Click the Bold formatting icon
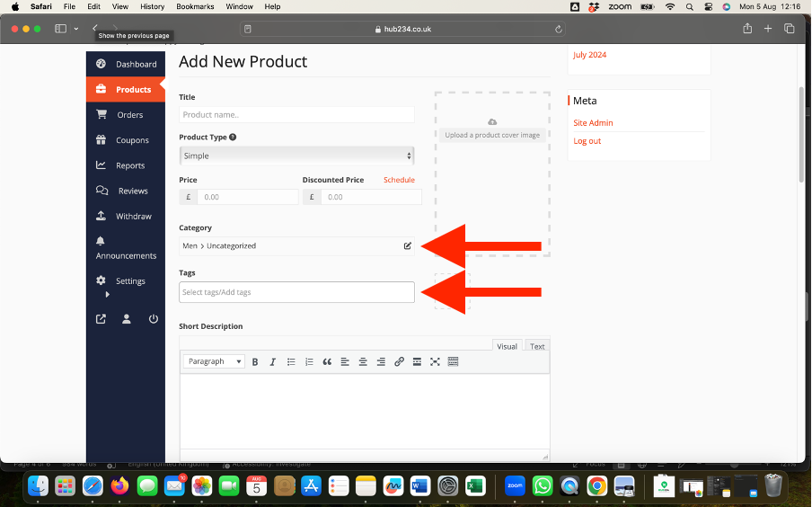The width and height of the screenshot is (812, 507). pos(255,361)
